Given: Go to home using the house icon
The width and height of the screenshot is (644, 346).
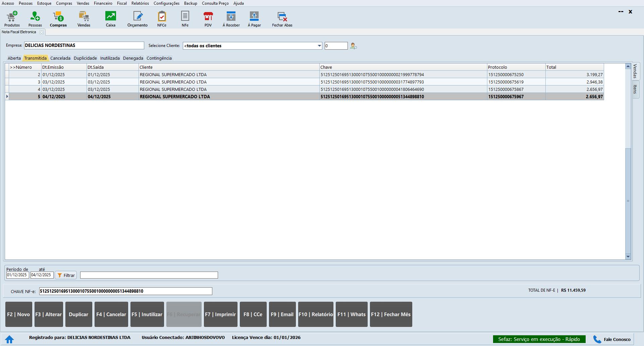Looking at the screenshot, I should 9,339.
